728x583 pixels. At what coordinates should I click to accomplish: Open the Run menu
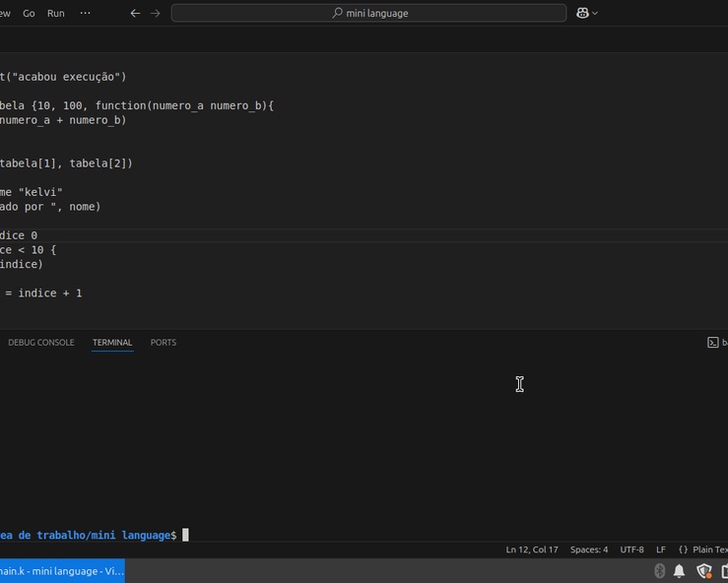pyautogui.click(x=56, y=13)
